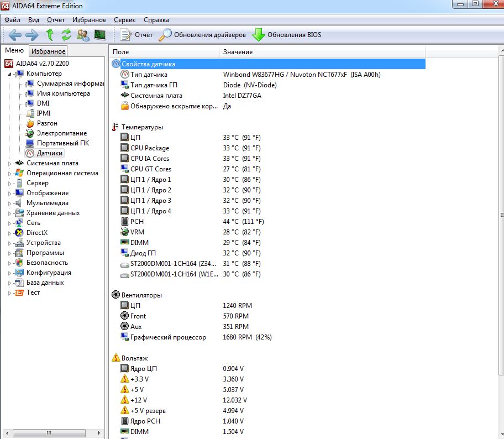Open the Отчёт menu in menu bar
The image size is (504, 439).
point(56,20)
